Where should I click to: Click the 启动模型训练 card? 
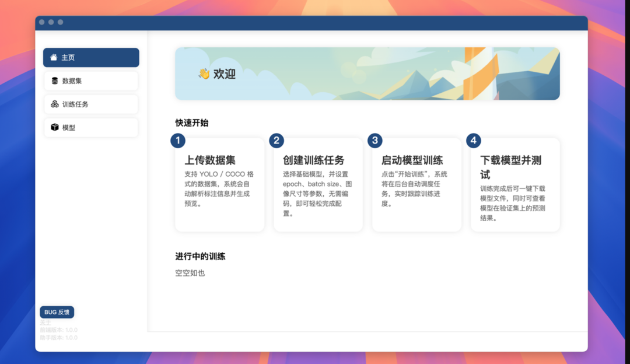416,187
